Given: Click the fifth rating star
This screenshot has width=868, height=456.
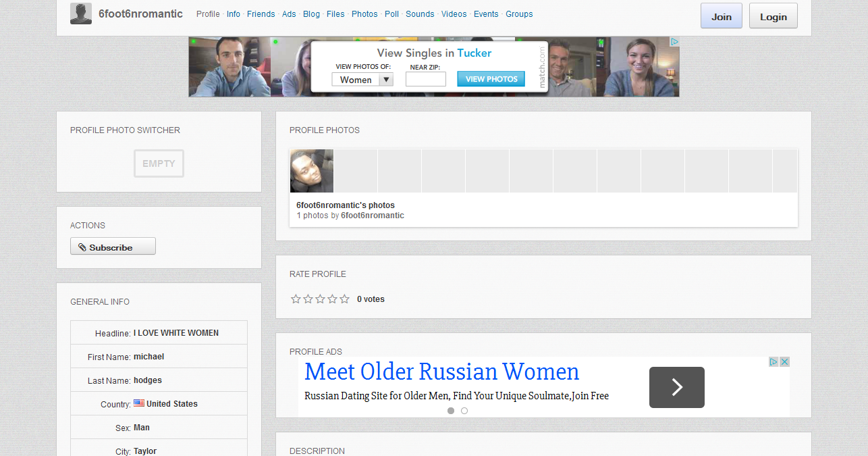Looking at the screenshot, I should click(345, 299).
